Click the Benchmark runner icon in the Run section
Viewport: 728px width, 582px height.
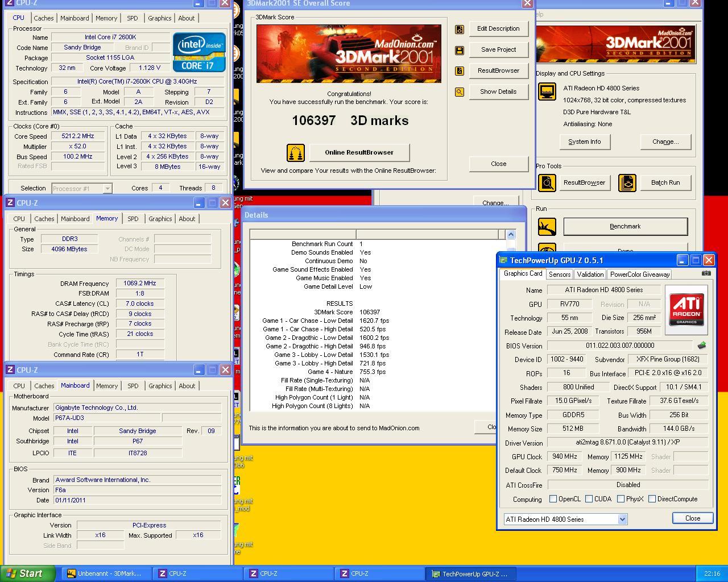[547, 227]
